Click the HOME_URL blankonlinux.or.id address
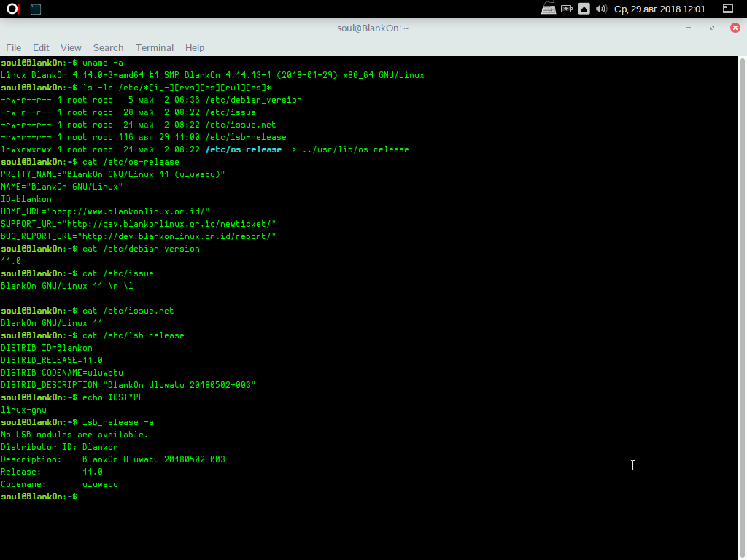 point(128,211)
